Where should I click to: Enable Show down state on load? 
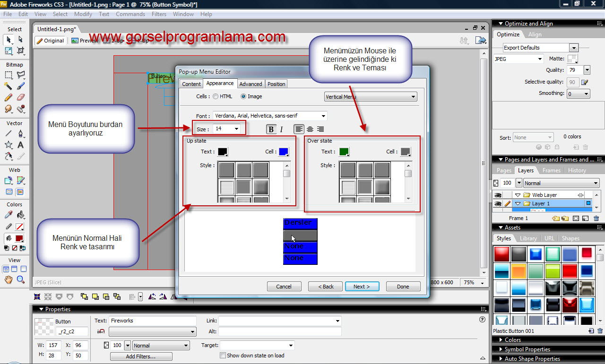pos(223,356)
